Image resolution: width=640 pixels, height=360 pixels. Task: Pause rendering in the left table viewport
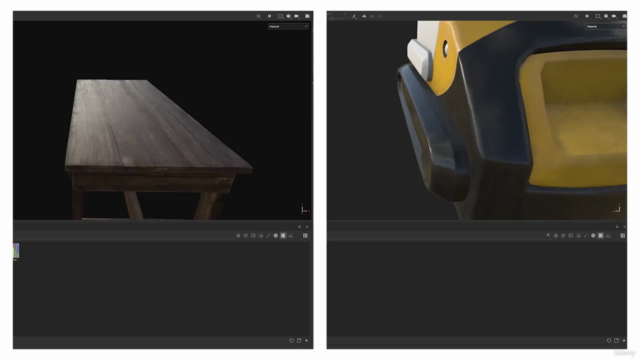point(269,16)
